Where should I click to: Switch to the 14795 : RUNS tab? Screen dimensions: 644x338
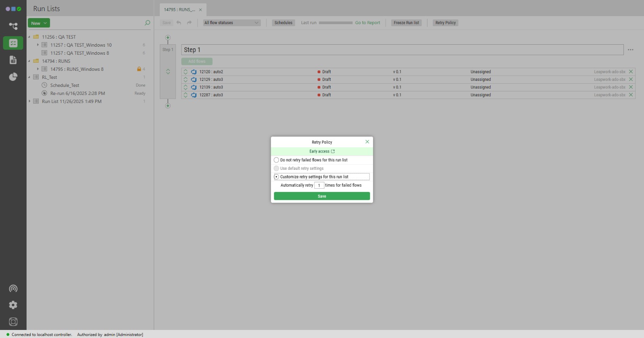coord(180,10)
